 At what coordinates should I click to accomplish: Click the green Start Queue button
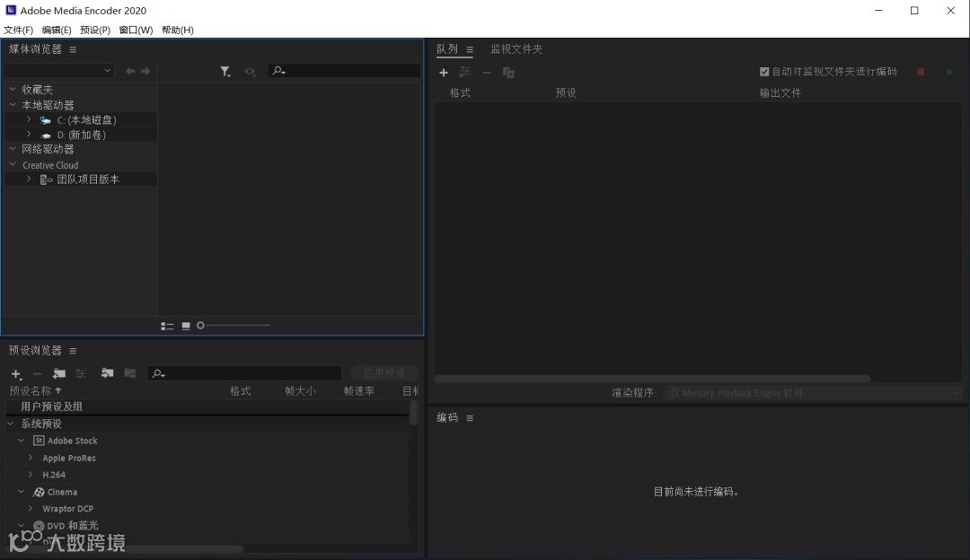[950, 72]
